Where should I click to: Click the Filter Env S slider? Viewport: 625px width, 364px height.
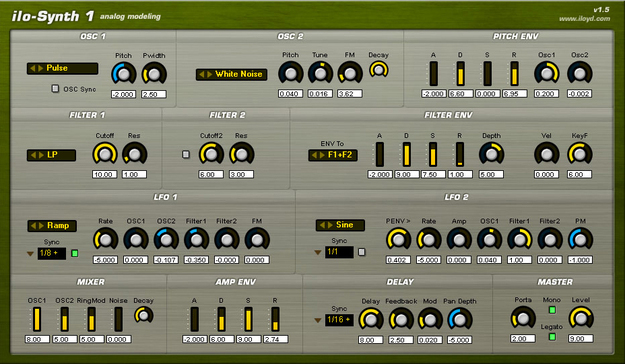coord(433,154)
